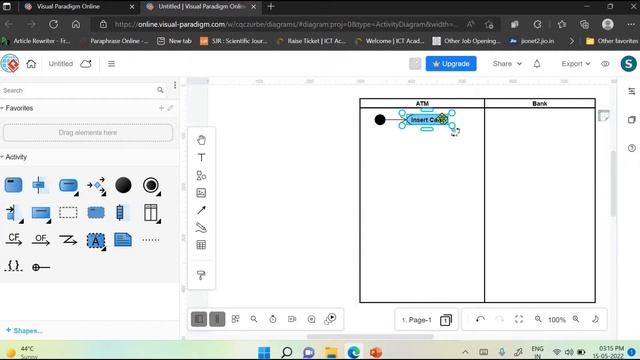Select the Constraint braces shape
640x360 pixels.
pos(13,266)
